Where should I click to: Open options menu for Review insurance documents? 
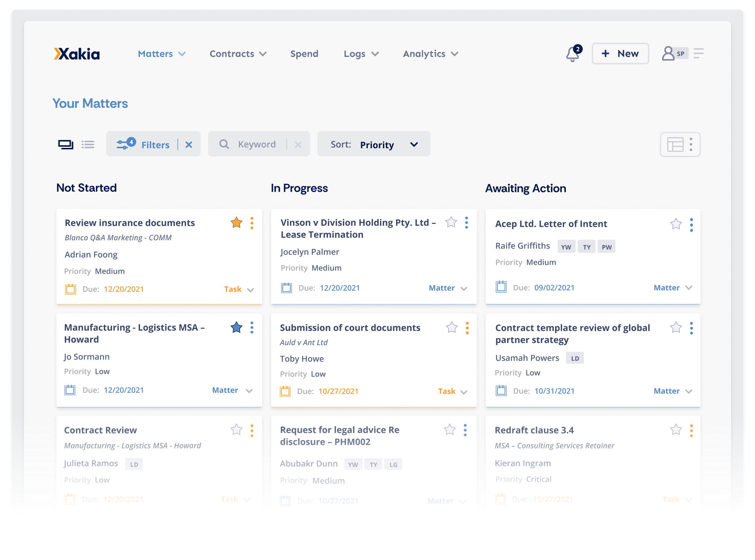[x=252, y=223]
